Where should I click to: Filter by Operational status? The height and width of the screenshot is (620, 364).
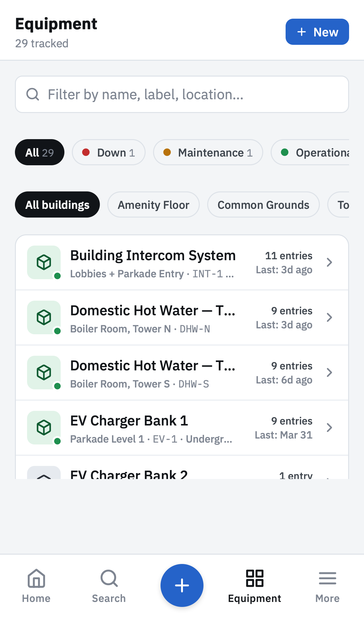(x=310, y=152)
